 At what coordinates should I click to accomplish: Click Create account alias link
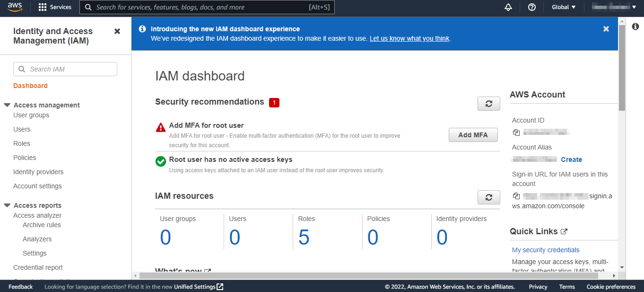point(572,159)
